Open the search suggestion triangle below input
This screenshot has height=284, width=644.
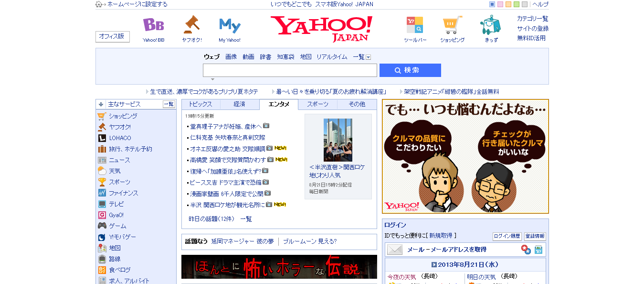tap(212, 79)
